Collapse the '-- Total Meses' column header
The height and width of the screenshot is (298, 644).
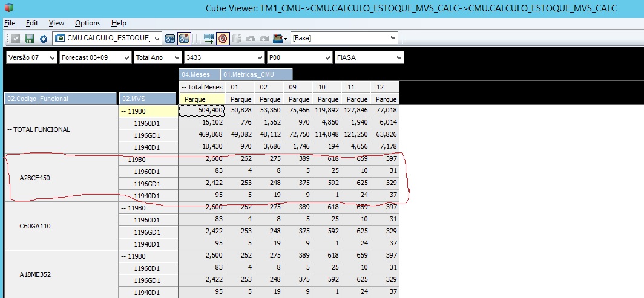[202, 87]
